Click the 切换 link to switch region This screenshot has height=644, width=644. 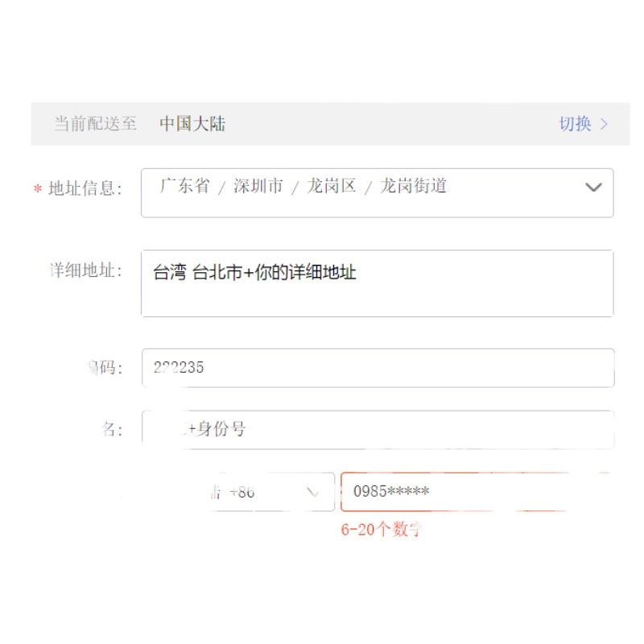[575, 124]
